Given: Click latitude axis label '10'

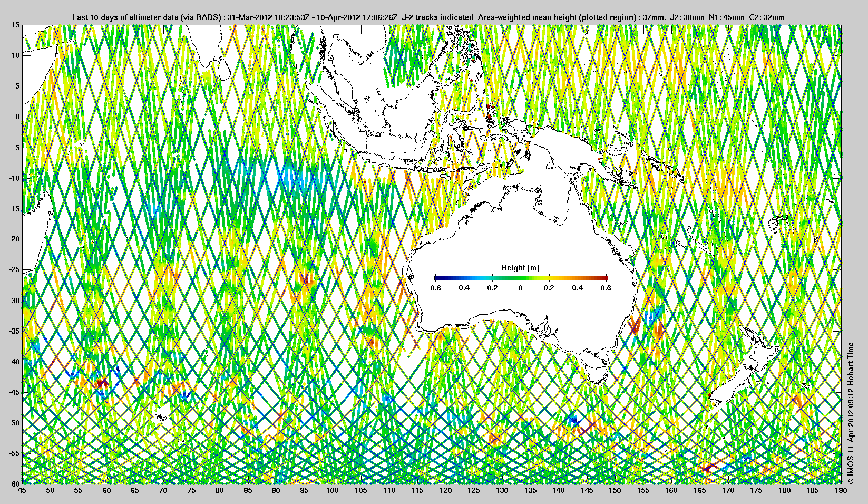Looking at the screenshot, I should 16,55.
